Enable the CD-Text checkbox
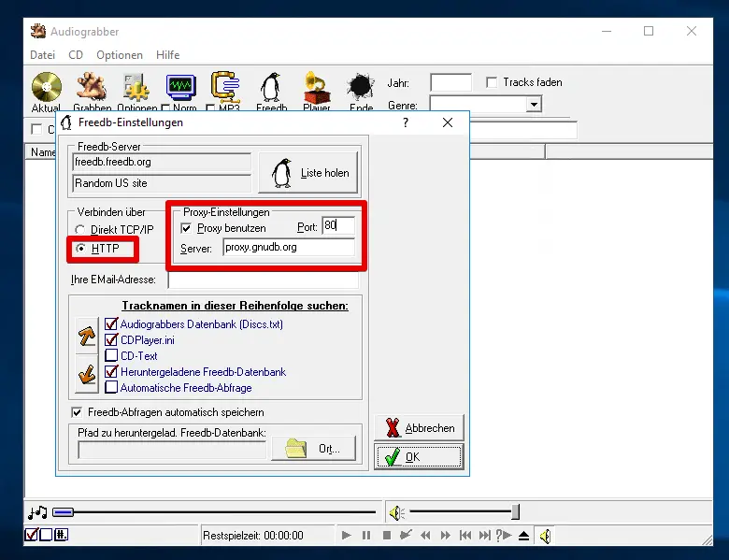Image resolution: width=729 pixels, height=560 pixels. tap(111, 355)
